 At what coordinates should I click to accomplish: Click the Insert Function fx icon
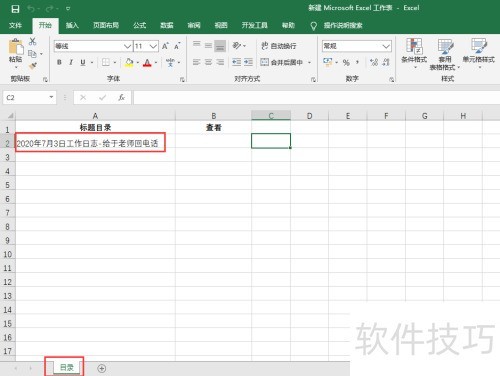[x=122, y=97]
